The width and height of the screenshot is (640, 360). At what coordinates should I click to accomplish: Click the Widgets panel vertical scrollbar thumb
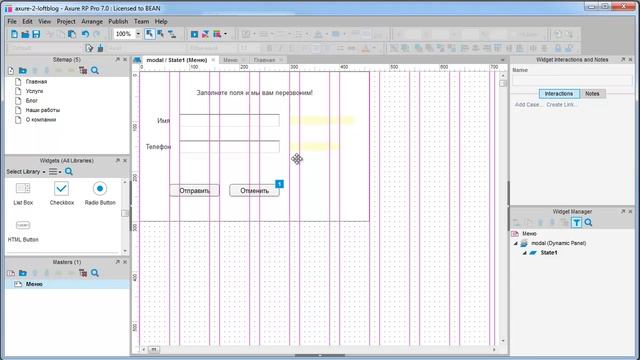click(124, 213)
